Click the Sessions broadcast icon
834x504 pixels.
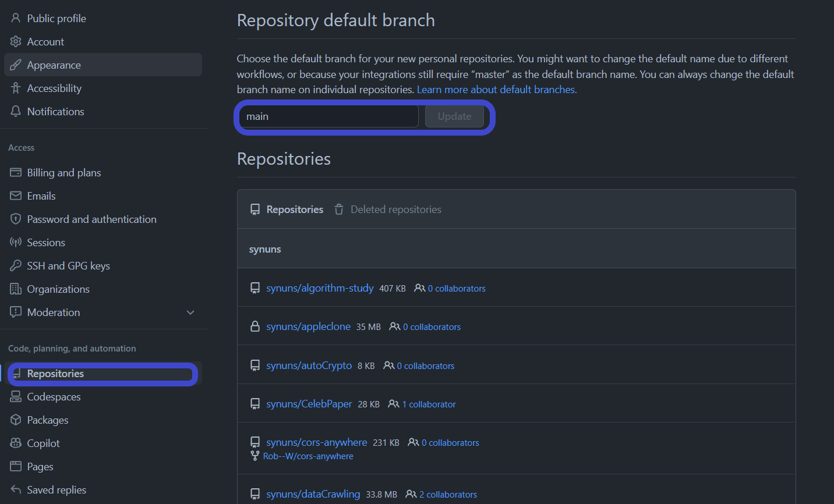click(x=16, y=242)
